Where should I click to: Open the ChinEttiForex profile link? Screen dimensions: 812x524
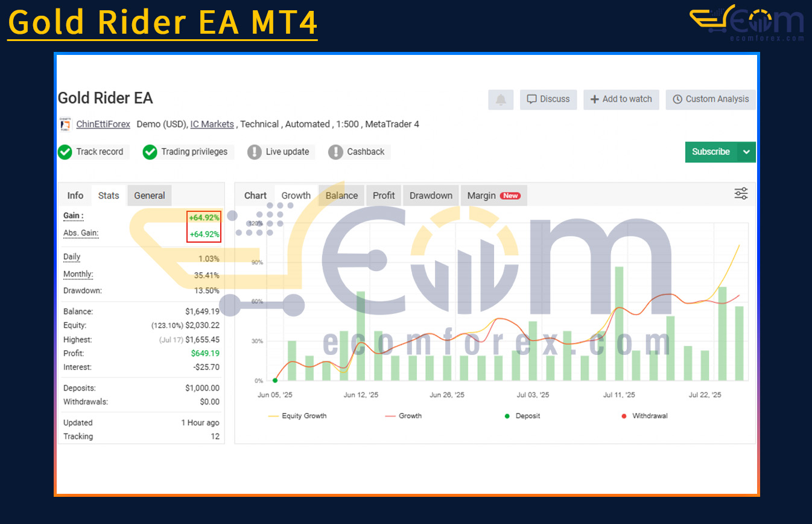pyautogui.click(x=103, y=124)
